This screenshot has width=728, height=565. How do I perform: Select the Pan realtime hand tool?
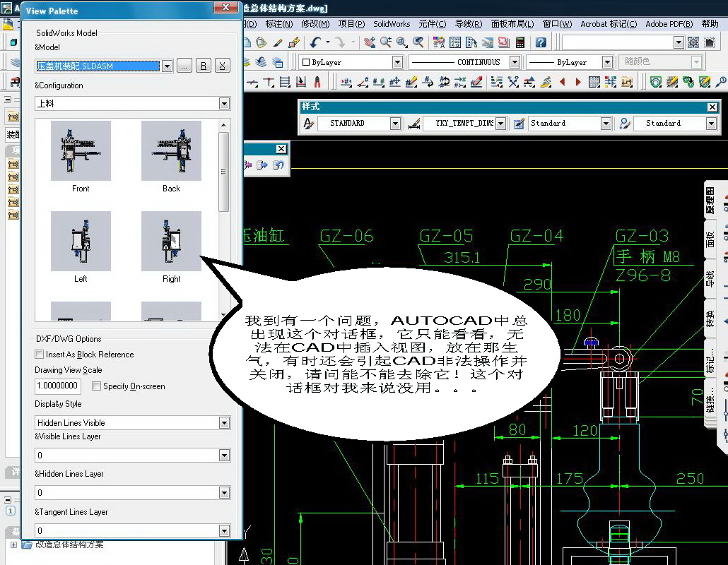pyautogui.click(x=370, y=42)
